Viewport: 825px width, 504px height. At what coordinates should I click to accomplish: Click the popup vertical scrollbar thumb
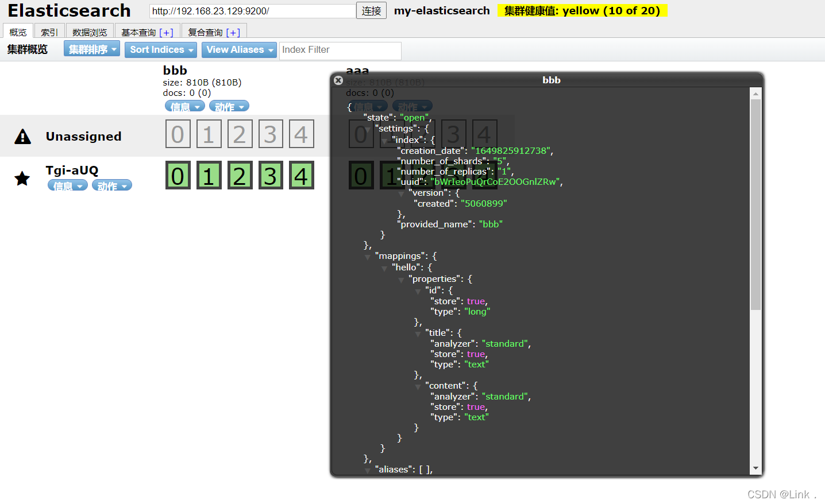click(755, 204)
